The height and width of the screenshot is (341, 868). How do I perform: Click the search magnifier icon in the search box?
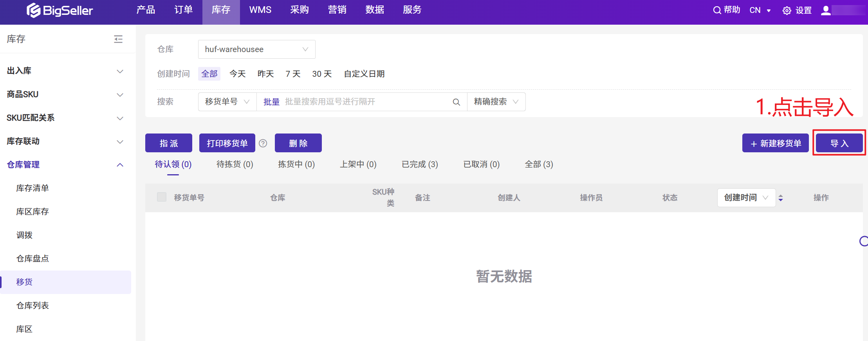tap(456, 102)
